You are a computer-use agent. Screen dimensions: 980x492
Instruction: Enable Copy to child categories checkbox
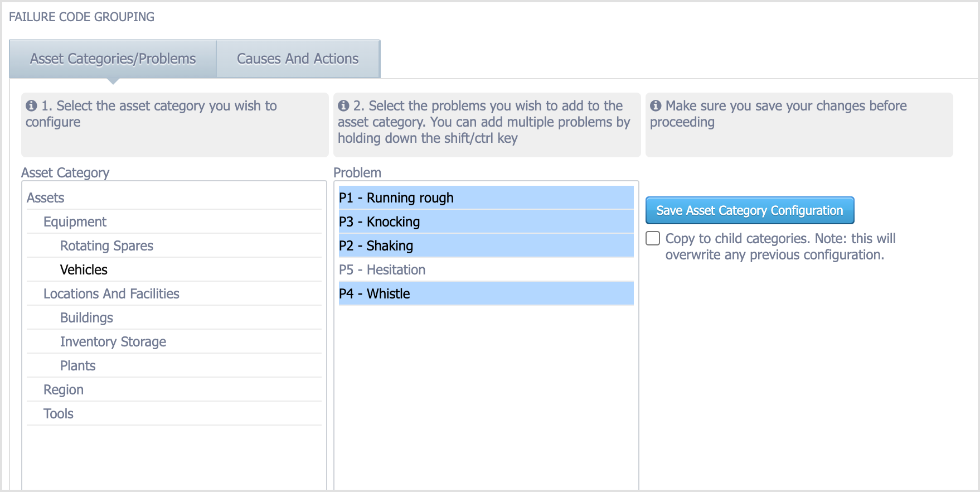click(653, 239)
